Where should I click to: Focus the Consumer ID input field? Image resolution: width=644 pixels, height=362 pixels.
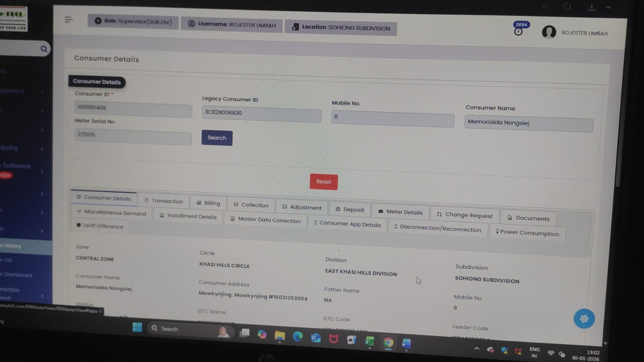click(x=133, y=109)
